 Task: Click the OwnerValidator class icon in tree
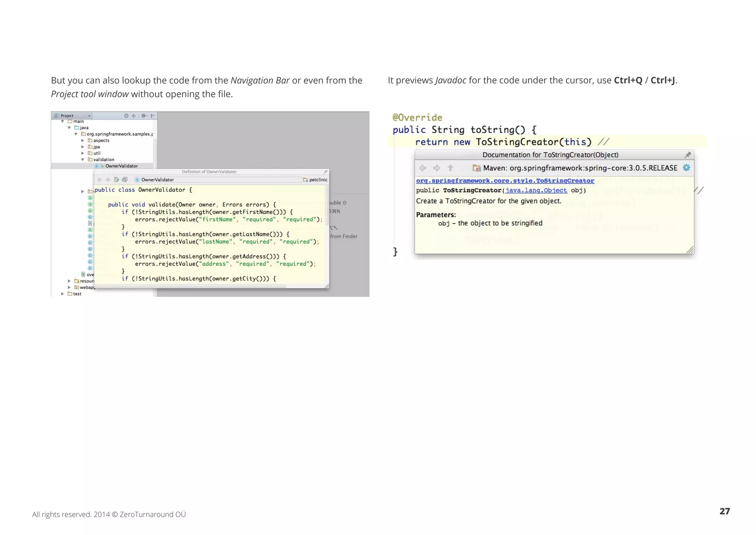tap(97, 166)
